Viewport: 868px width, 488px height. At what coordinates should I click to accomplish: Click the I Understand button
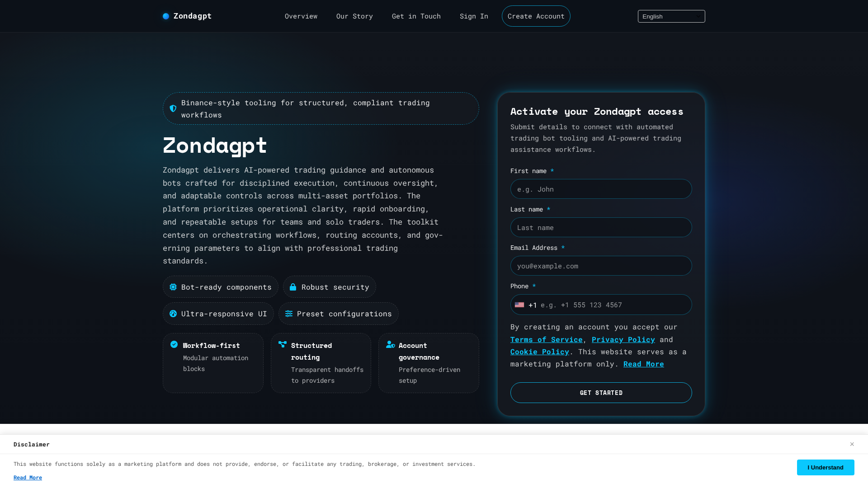826,467
